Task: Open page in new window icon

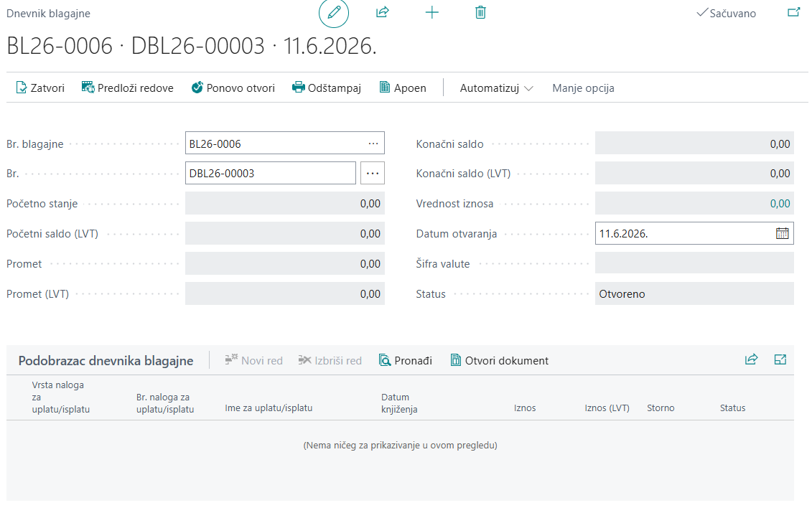Action: pos(793,12)
